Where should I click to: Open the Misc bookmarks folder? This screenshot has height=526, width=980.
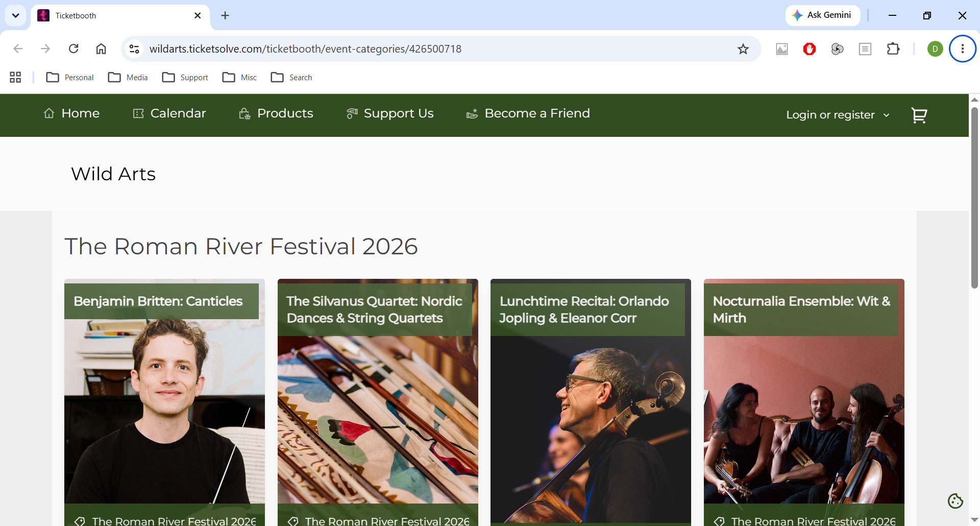pos(240,77)
